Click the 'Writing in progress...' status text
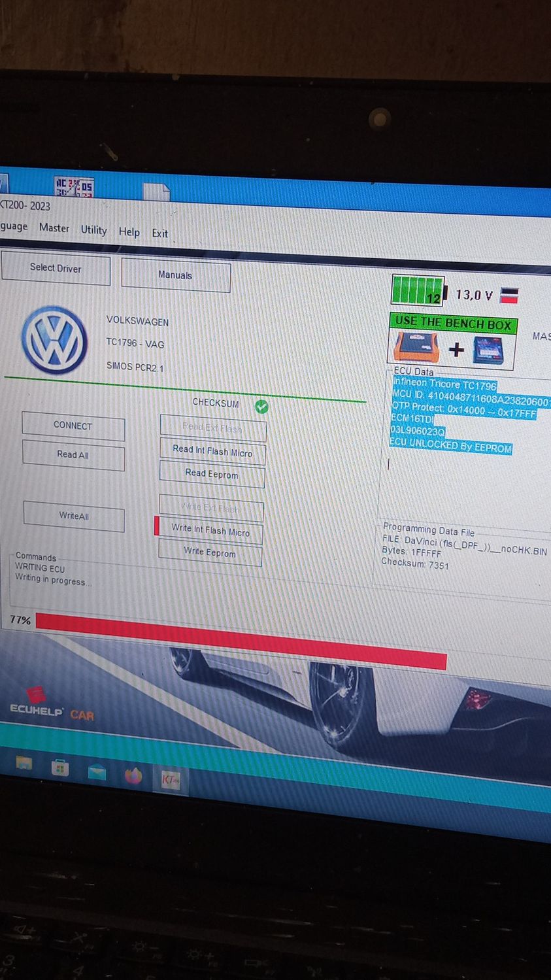This screenshot has height=980, width=551. (54, 579)
